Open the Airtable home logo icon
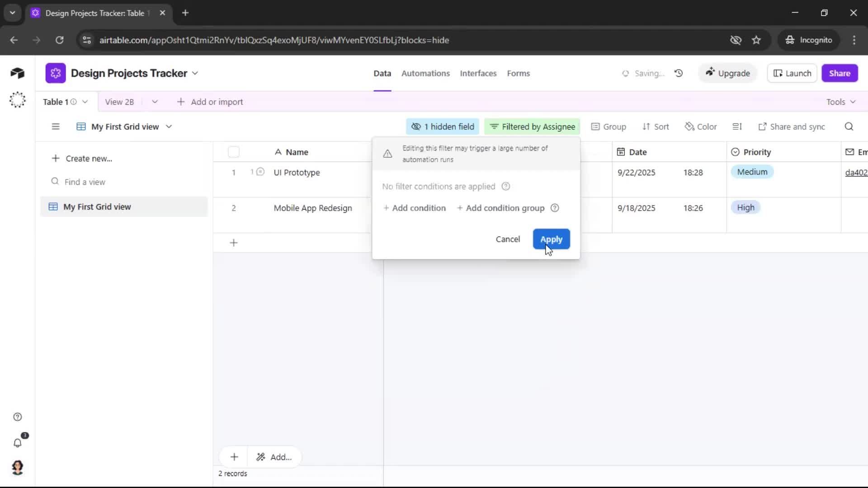The height and width of the screenshot is (488, 868). click(17, 73)
